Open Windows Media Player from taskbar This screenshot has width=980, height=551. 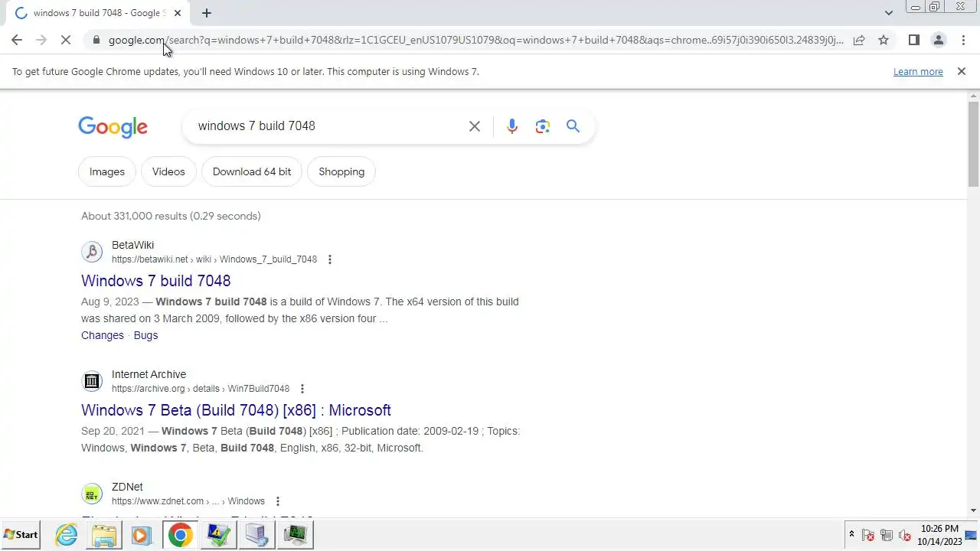142,535
